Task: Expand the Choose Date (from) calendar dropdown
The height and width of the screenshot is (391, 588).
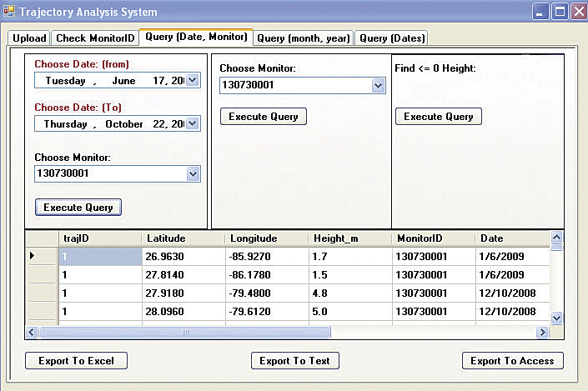Action: click(x=193, y=80)
